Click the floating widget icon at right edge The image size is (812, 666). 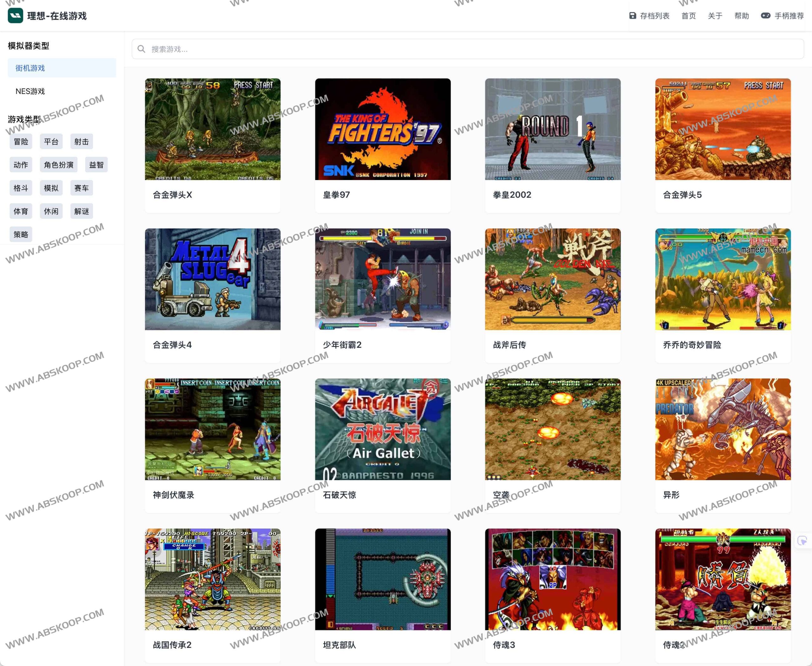coord(802,540)
